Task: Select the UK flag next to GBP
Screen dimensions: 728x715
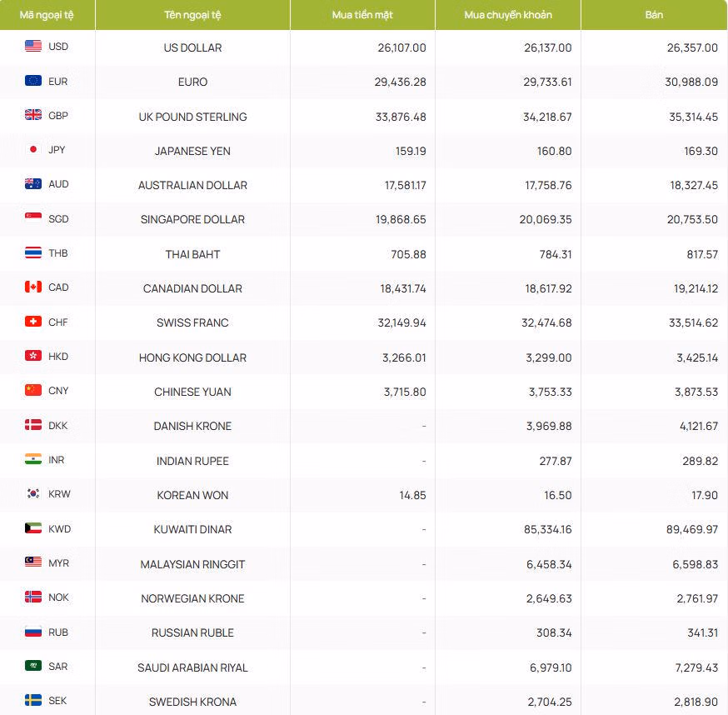Action: (x=33, y=116)
